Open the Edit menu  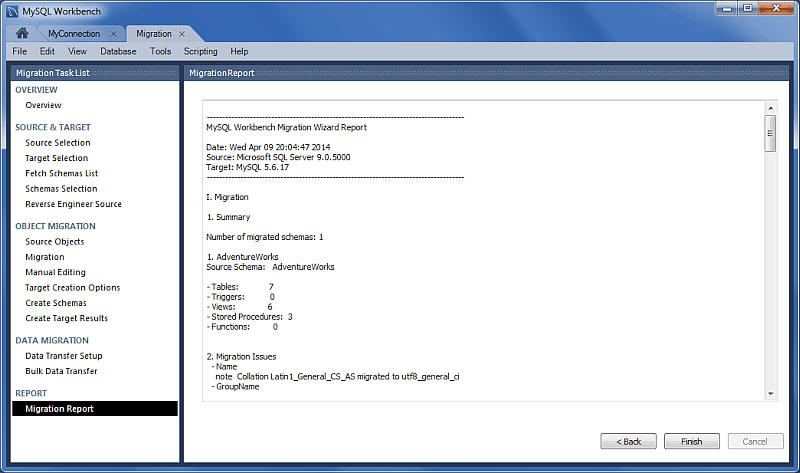(x=47, y=51)
